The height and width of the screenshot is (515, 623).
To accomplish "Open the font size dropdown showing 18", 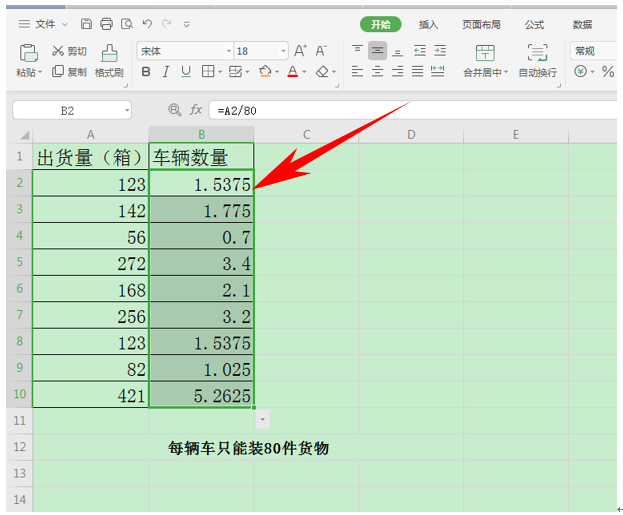I will [x=283, y=51].
